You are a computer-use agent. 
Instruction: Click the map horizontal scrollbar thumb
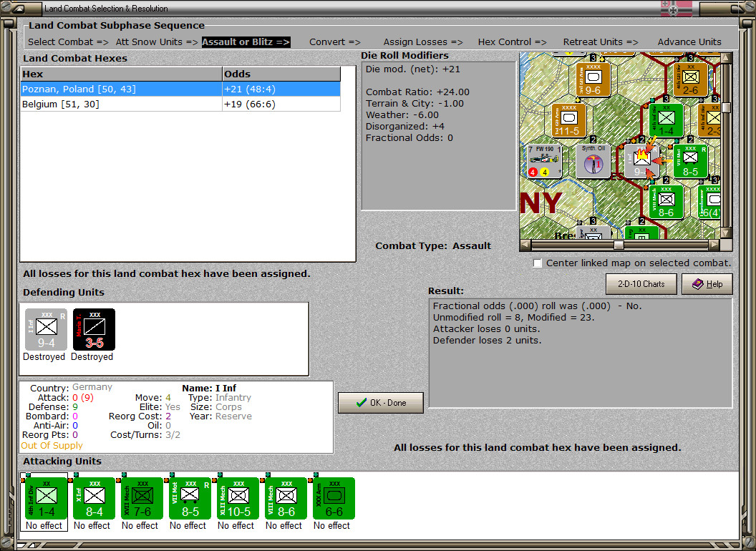pos(619,245)
